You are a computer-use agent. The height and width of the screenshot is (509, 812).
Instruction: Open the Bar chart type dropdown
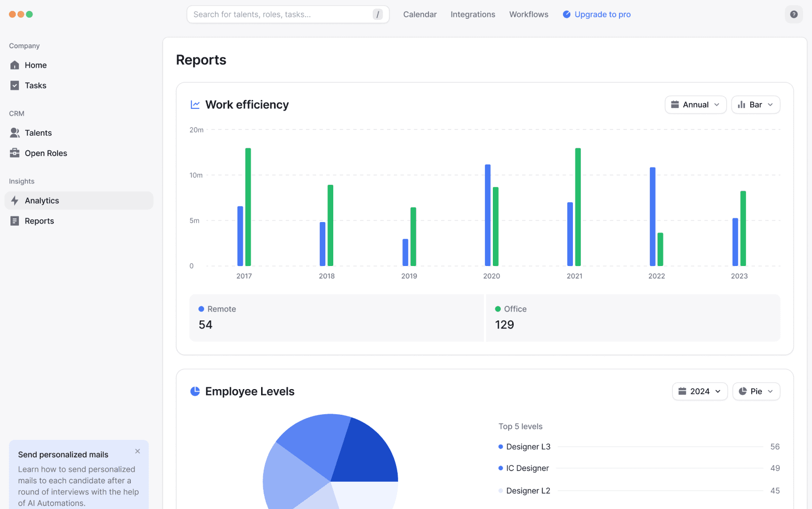click(x=755, y=105)
